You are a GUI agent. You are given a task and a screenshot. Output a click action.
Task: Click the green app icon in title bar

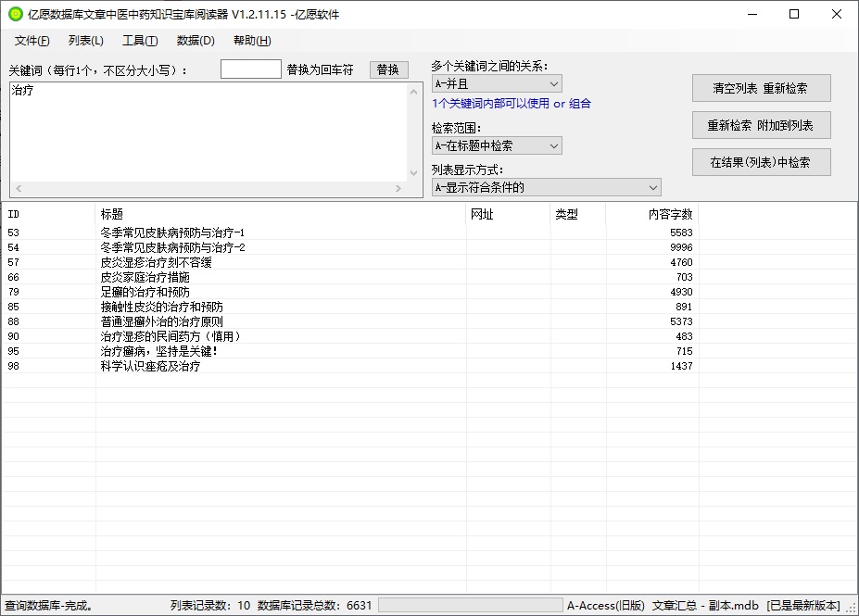coord(15,14)
